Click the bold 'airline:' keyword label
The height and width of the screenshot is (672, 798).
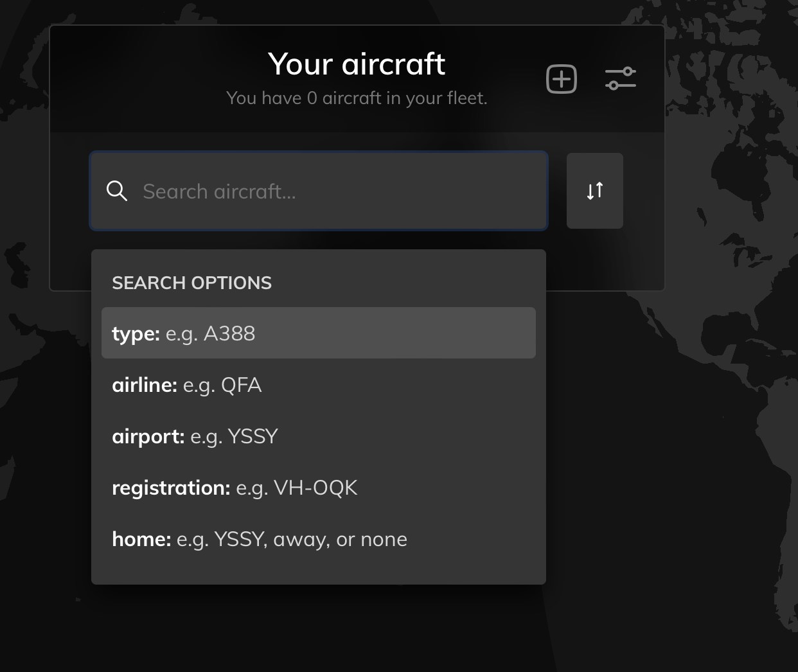(x=145, y=384)
